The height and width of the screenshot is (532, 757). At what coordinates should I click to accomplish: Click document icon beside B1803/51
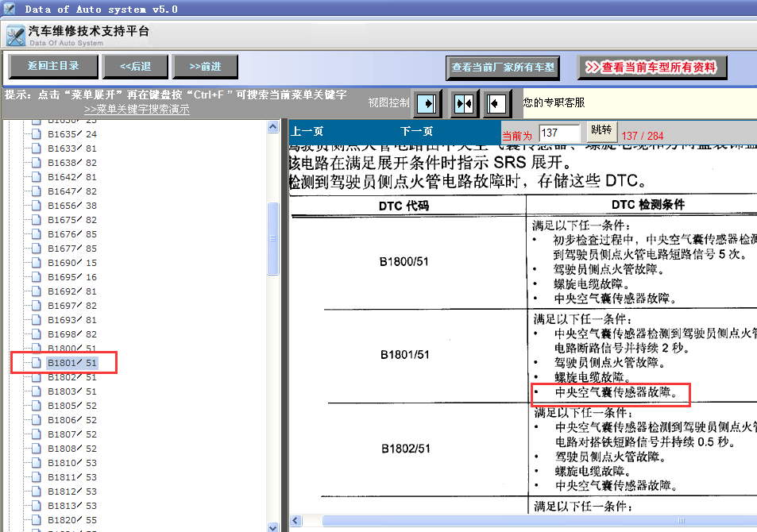(37, 391)
